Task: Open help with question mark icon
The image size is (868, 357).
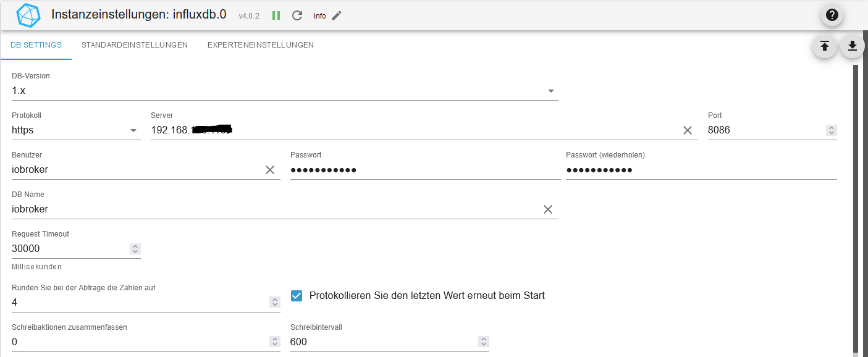Action: (832, 15)
